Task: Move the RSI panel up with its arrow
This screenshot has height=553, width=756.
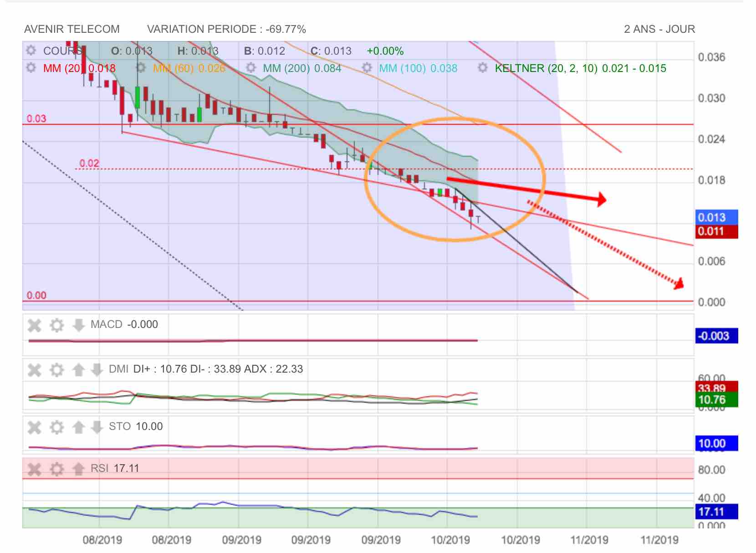Action: point(78,469)
